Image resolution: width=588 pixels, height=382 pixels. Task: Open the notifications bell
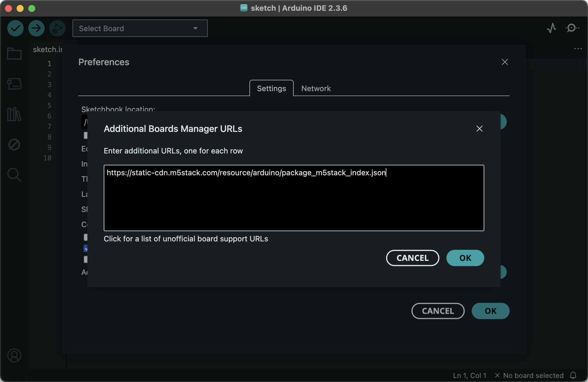point(573,375)
